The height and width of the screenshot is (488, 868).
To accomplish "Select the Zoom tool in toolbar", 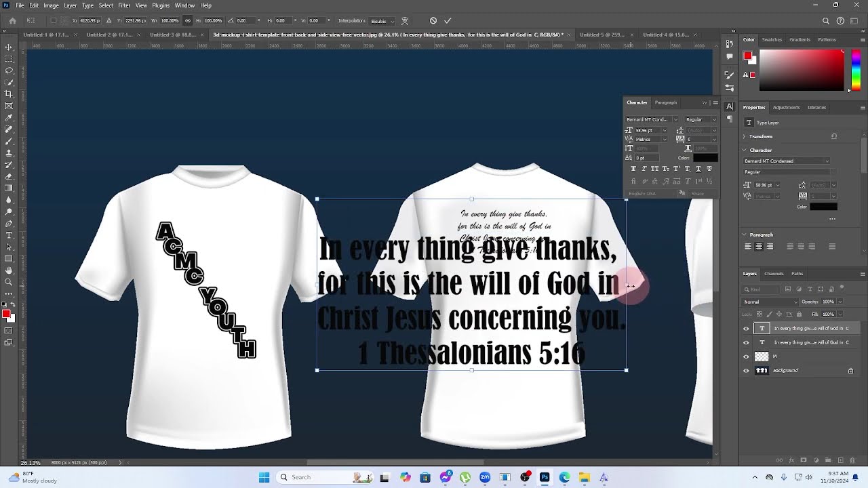I will point(9,282).
